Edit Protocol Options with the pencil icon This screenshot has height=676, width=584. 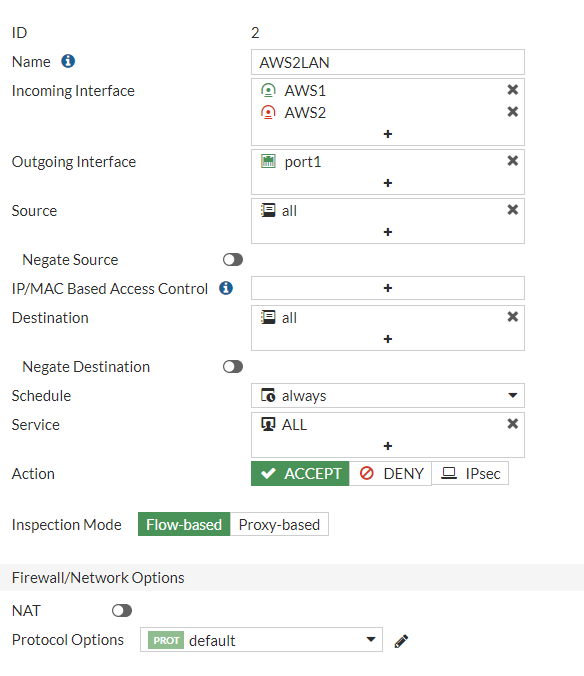point(401,641)
